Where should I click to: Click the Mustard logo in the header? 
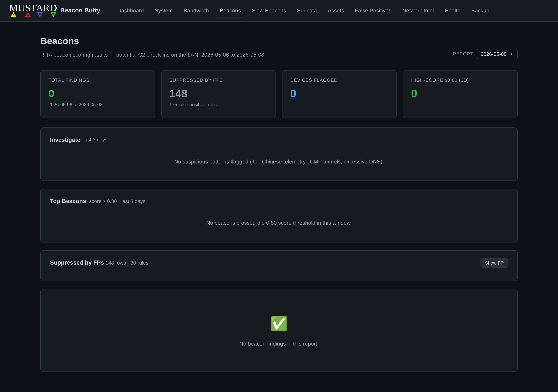[x=33, y=10]
